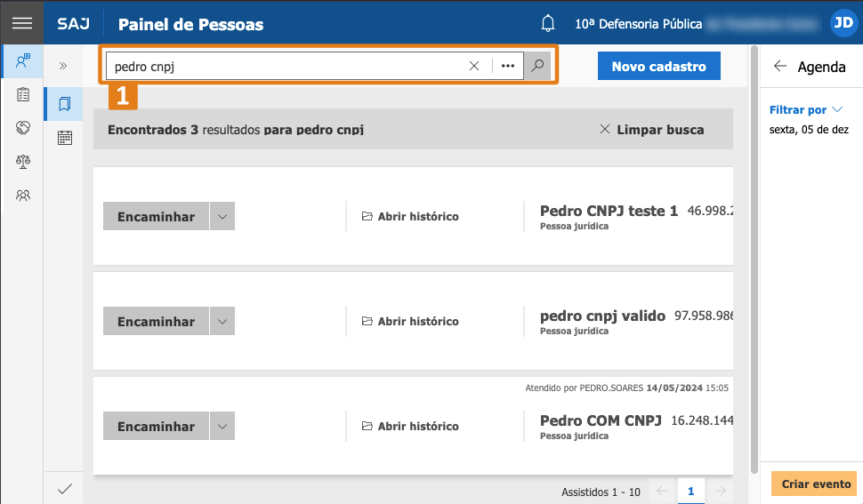863x504 pixels.
Task: Open the hamburger main menu
Action: (21, 24)
